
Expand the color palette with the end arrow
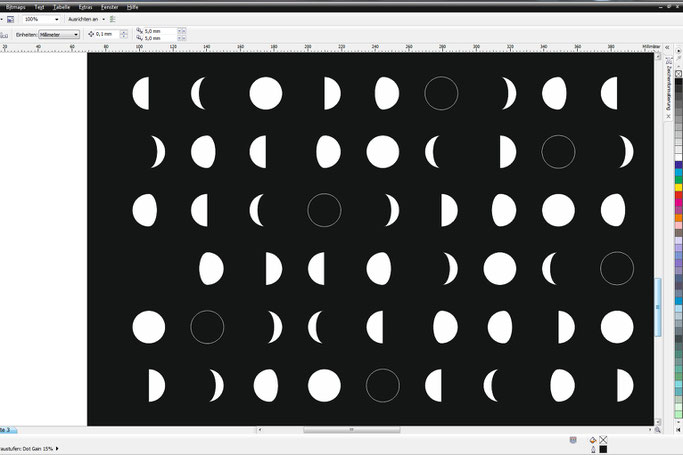[x=678, y=430]
